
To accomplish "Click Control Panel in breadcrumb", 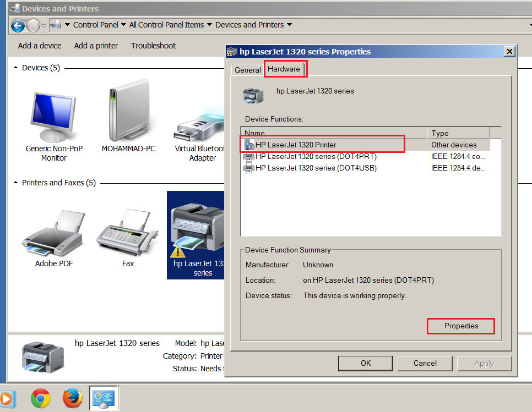I will coord(96,25).
